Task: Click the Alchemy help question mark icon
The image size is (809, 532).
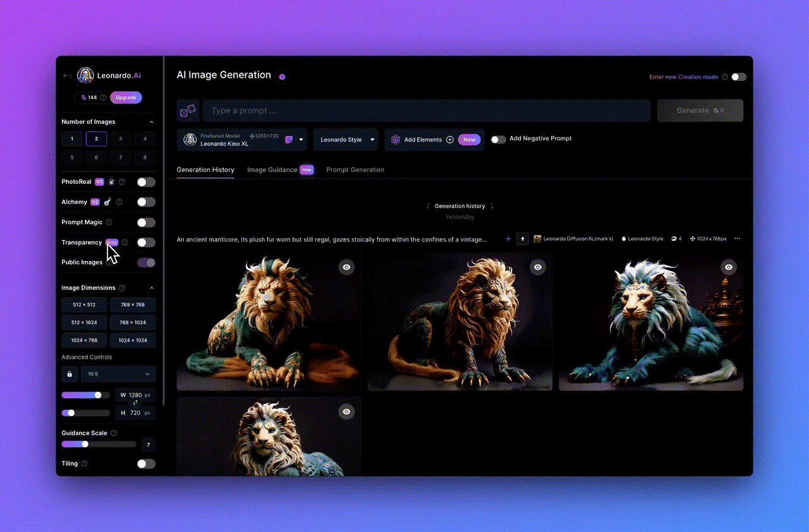Action: click(x=119, y=202)
